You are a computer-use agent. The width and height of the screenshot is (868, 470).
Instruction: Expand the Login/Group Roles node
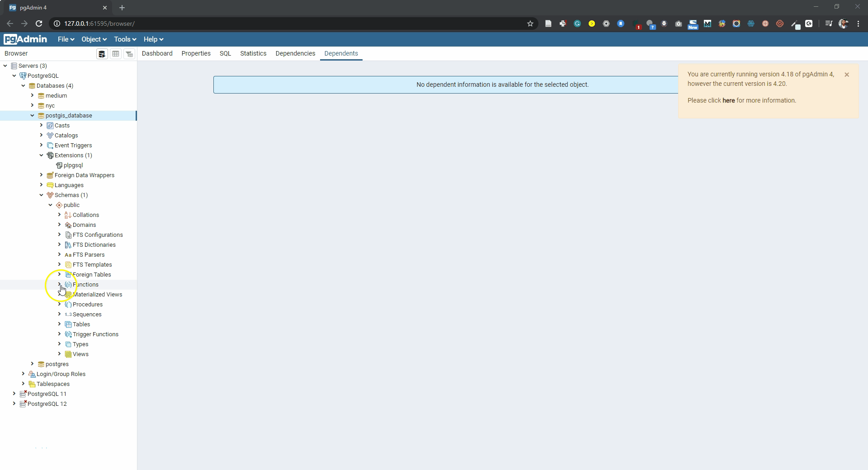pos(23,374)
